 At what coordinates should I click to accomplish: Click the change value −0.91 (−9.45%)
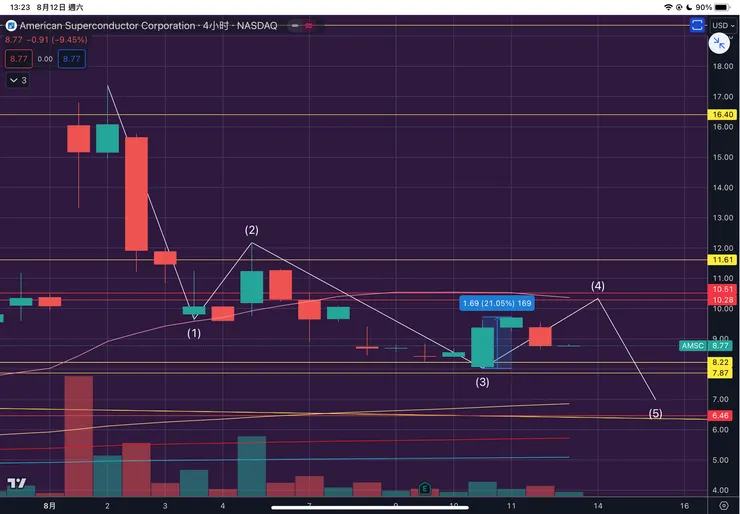click(57, 40)
